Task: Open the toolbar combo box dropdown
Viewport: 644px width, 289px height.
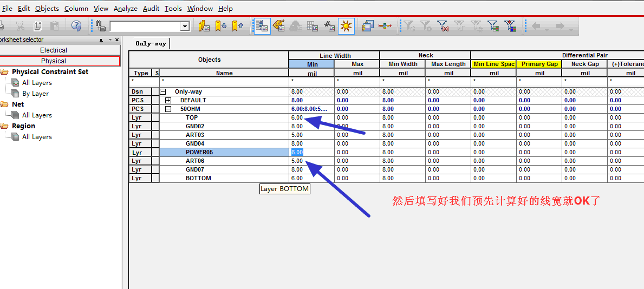Action: (185, 27)
